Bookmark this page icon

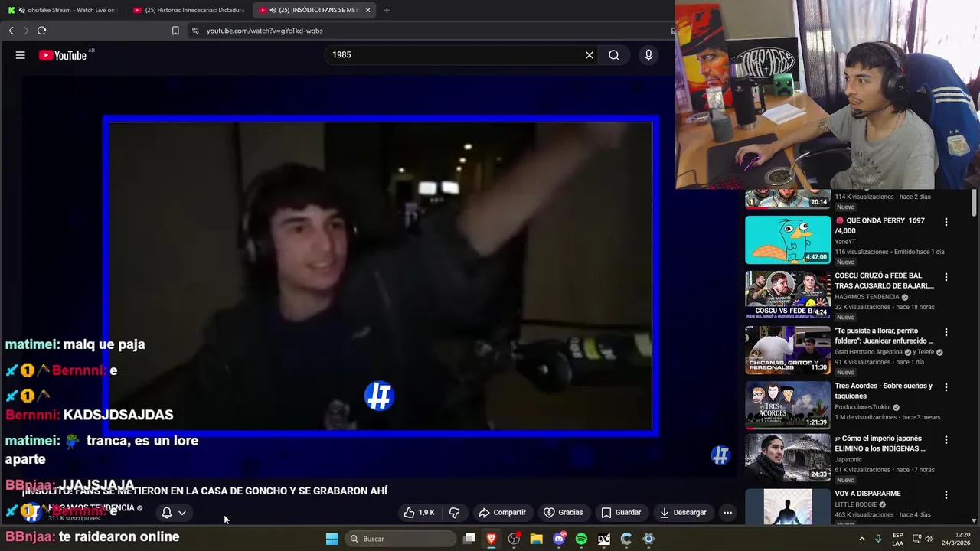click(x=175, y=31)
